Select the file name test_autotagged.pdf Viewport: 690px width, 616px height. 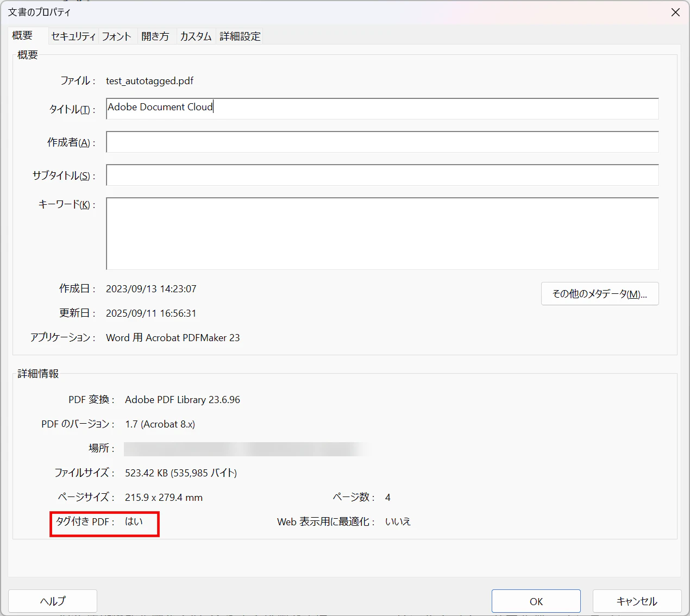(x=149, y=81)
